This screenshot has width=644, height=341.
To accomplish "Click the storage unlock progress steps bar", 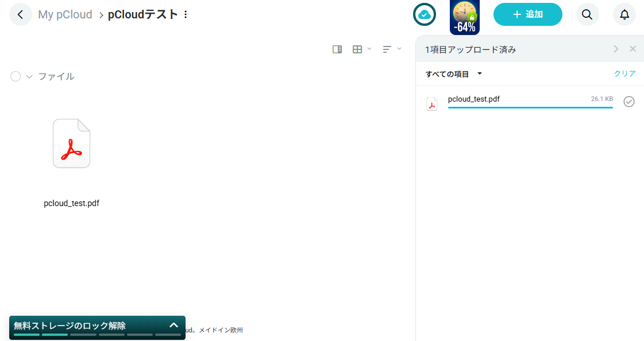I will 97,335.
